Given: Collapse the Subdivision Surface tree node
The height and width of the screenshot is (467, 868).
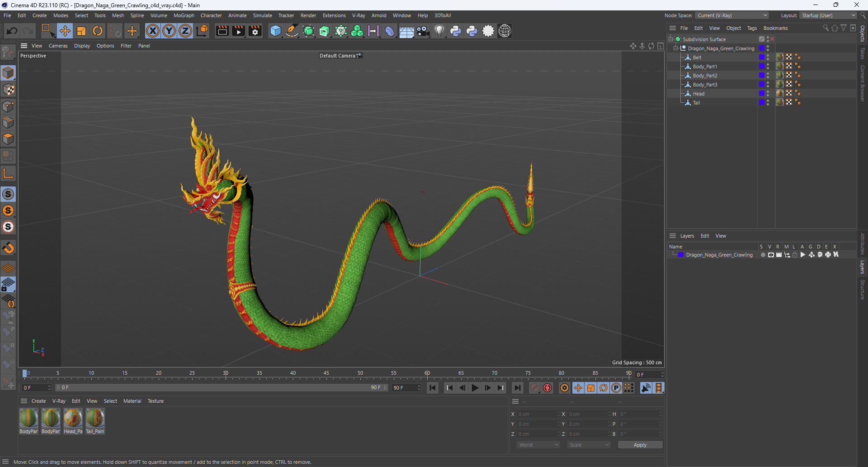Looking at the screenshot, I should pyautogui.click(x=670, y=39).
